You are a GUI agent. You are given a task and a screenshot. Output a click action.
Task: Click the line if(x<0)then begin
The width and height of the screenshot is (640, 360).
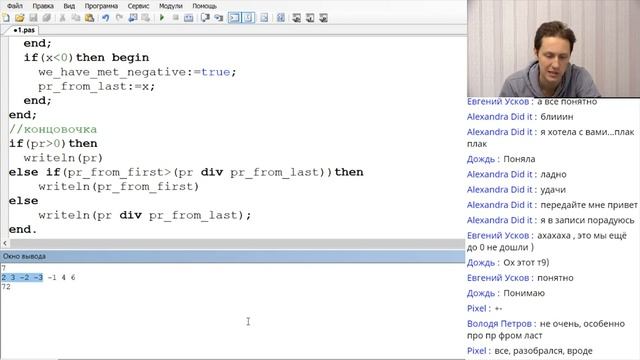tap(87, 58)
